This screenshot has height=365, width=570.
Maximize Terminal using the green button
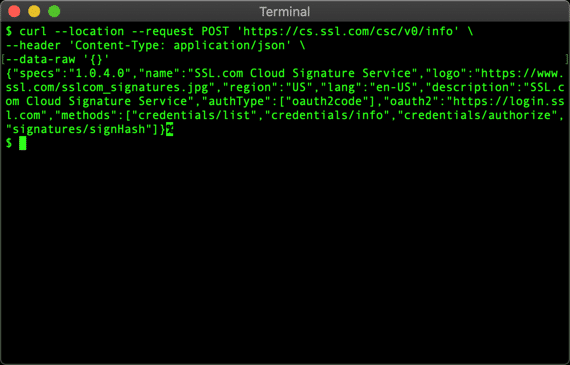pyautogui.click(x=54, y=11)
